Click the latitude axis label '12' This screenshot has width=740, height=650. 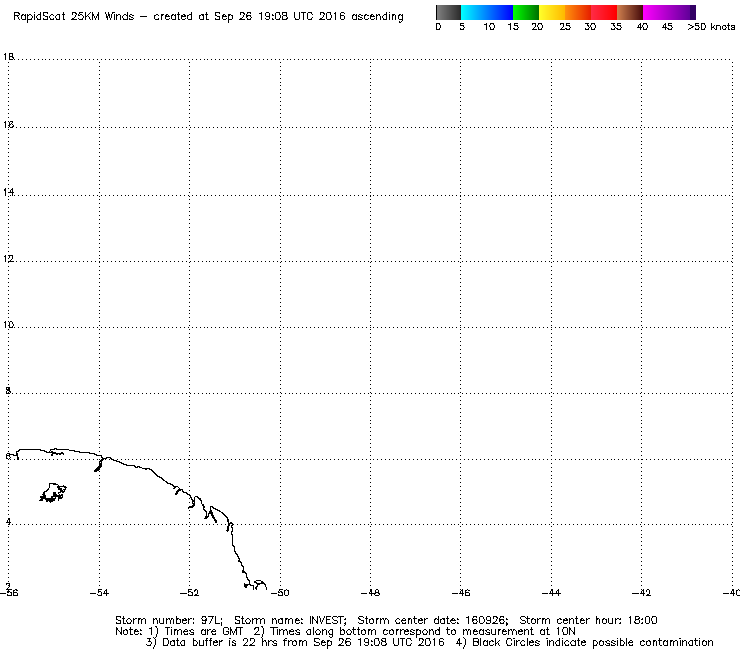click(8, 259)
